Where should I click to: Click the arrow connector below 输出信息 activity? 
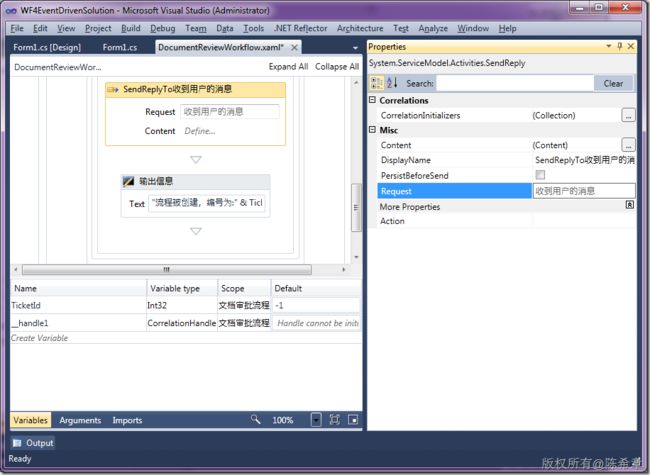click(196, 231)
